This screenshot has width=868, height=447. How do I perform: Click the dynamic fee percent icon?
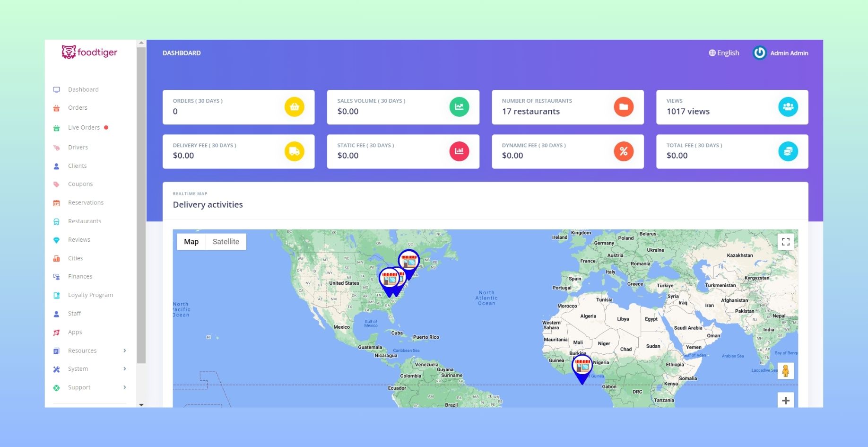point(623,151)
